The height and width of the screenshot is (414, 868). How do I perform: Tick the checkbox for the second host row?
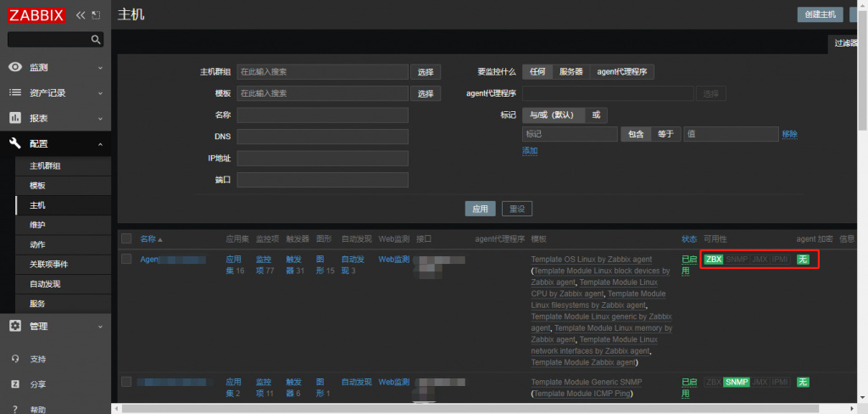point(127,381)
